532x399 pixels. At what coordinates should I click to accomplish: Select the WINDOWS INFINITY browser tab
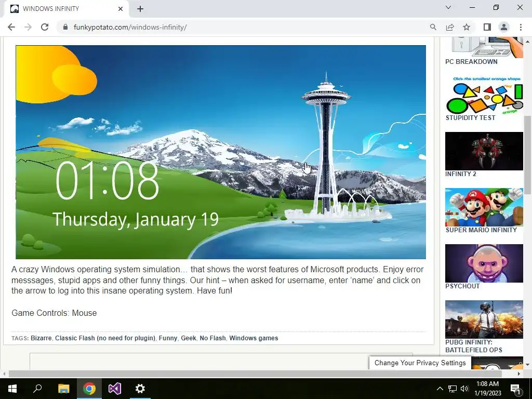[66, 9]
